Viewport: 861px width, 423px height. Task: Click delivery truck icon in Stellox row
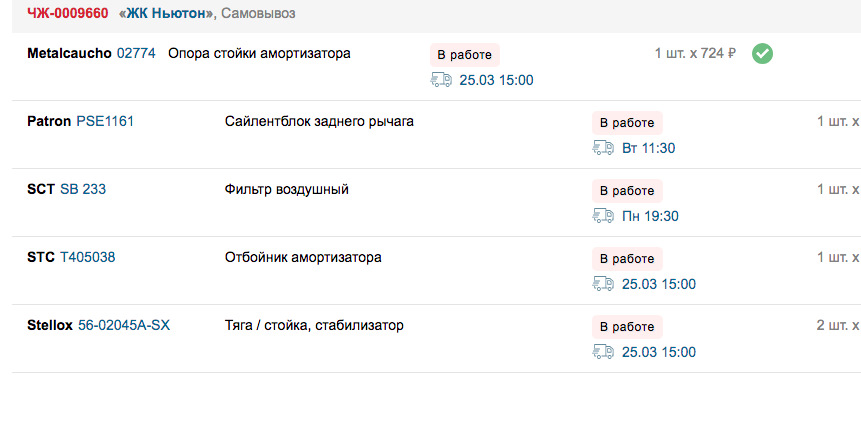(x=603, y=352)
